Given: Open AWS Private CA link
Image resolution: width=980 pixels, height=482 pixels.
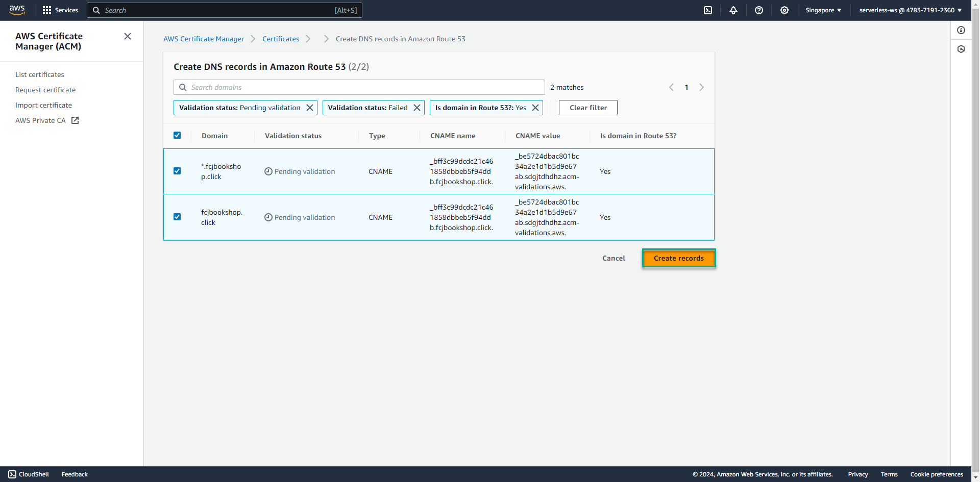Looking at the screenshot, I should [x=40, y=120].
